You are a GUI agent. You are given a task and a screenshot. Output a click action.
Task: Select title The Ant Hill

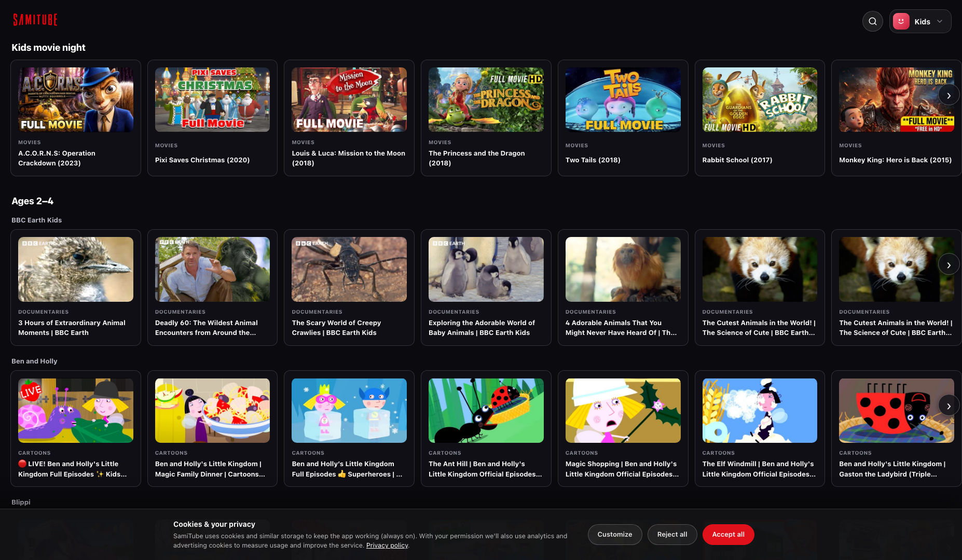485,469
